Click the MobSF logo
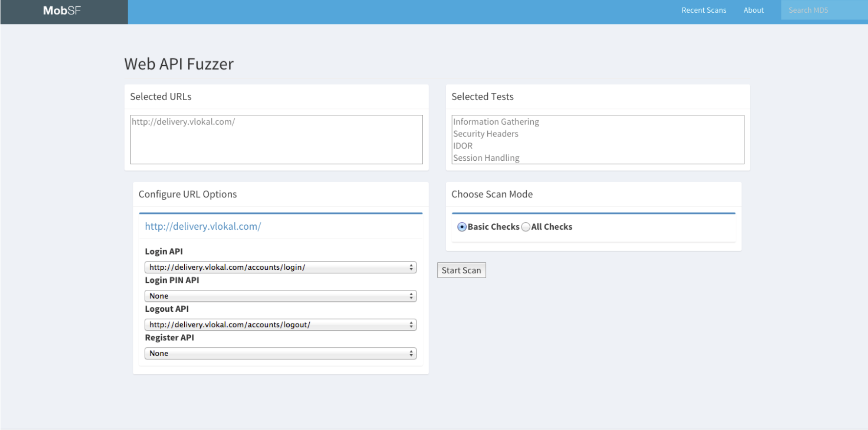 click(62, 11)
